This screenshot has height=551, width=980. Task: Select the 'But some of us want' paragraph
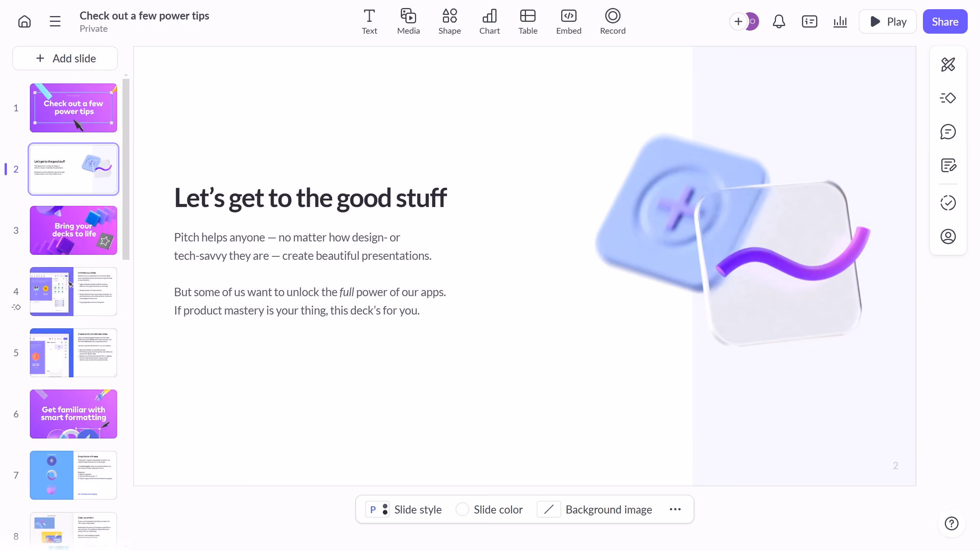coord(310,301)
